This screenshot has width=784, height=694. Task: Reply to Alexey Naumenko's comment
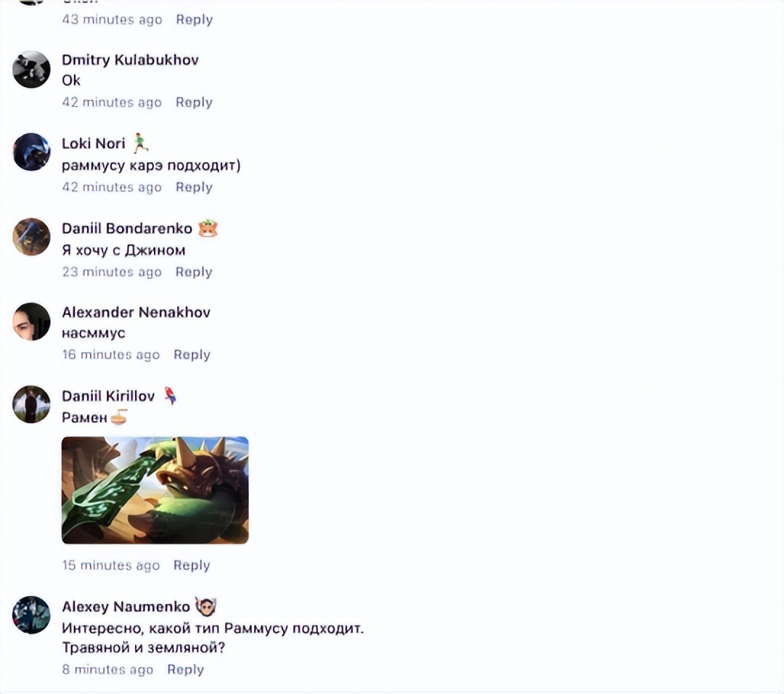click(x=186, y=669)
